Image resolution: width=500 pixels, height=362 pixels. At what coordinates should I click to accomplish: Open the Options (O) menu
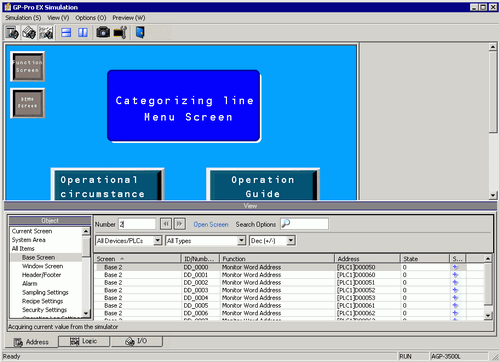tap(91, 18)
